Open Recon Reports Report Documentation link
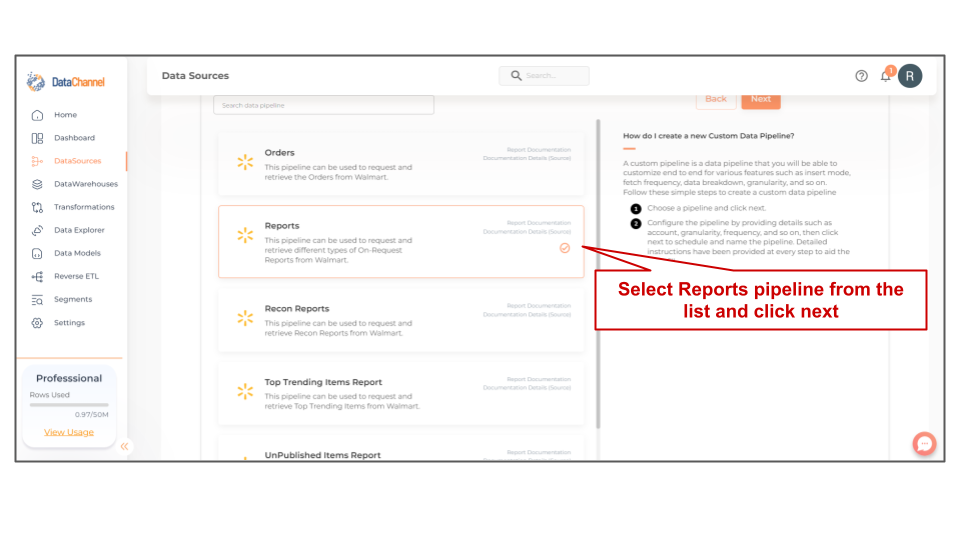960x540 pixels. [539, 306]
